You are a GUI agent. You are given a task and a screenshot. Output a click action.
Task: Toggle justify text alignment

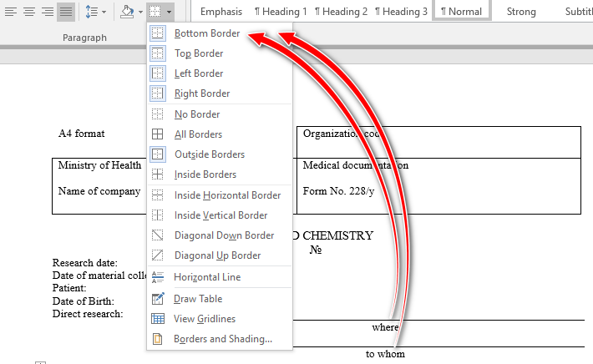tap(65, 12)
